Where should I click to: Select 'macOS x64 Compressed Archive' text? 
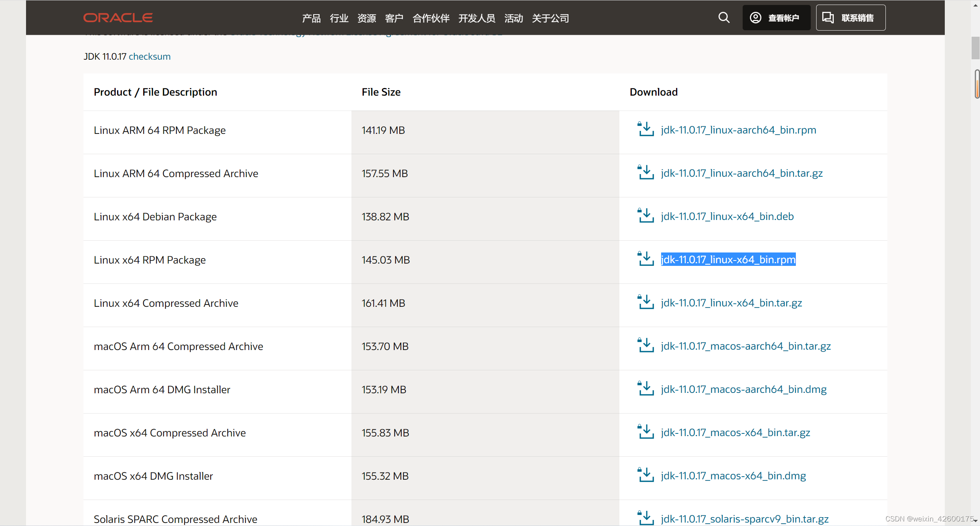click(170, 433)
